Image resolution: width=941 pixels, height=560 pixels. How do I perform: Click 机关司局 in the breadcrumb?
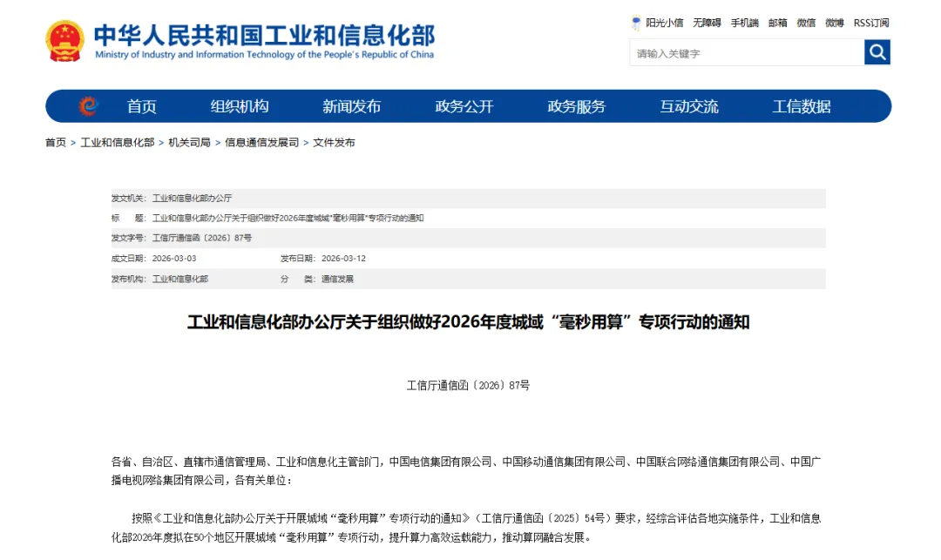[190, 142]
